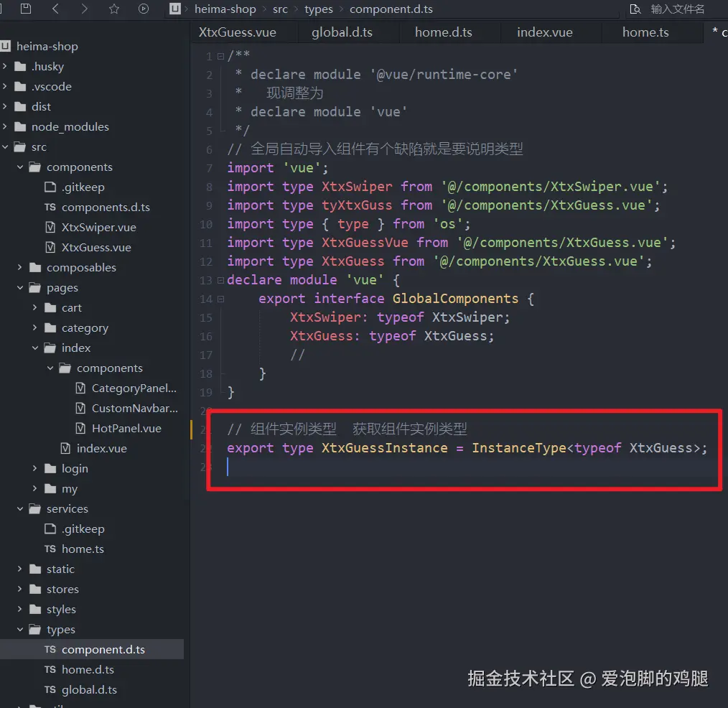Select src in breadcrumb path
This screenshot has height=708, width=728.
(280, 9)
